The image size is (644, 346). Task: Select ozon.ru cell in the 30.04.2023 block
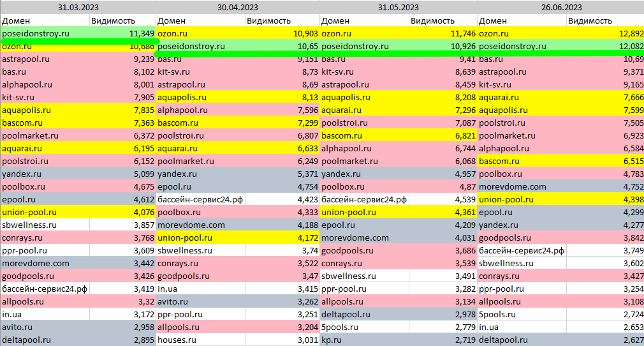(x=201, y=33)
